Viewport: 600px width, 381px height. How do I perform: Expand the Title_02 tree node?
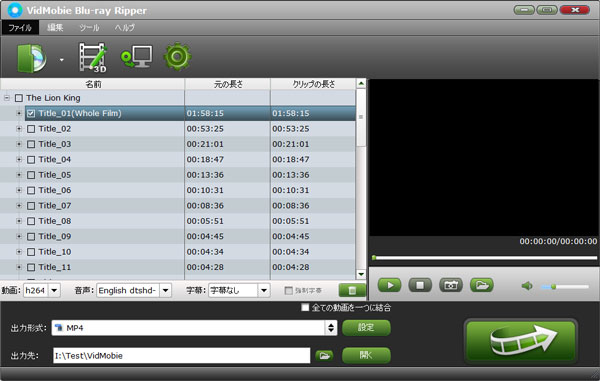19,129
